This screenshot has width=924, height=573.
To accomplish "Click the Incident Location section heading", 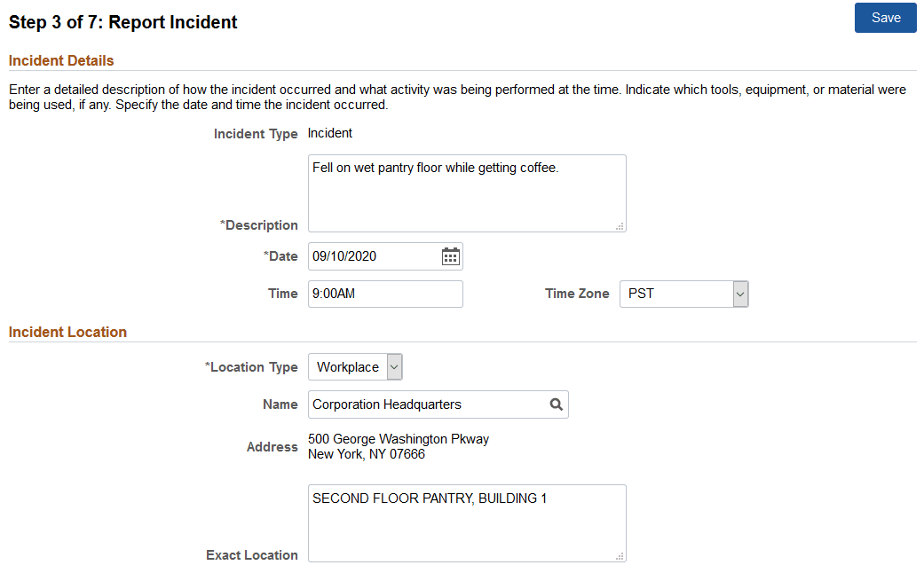I will pyautogui.click(x=67, y=332).
